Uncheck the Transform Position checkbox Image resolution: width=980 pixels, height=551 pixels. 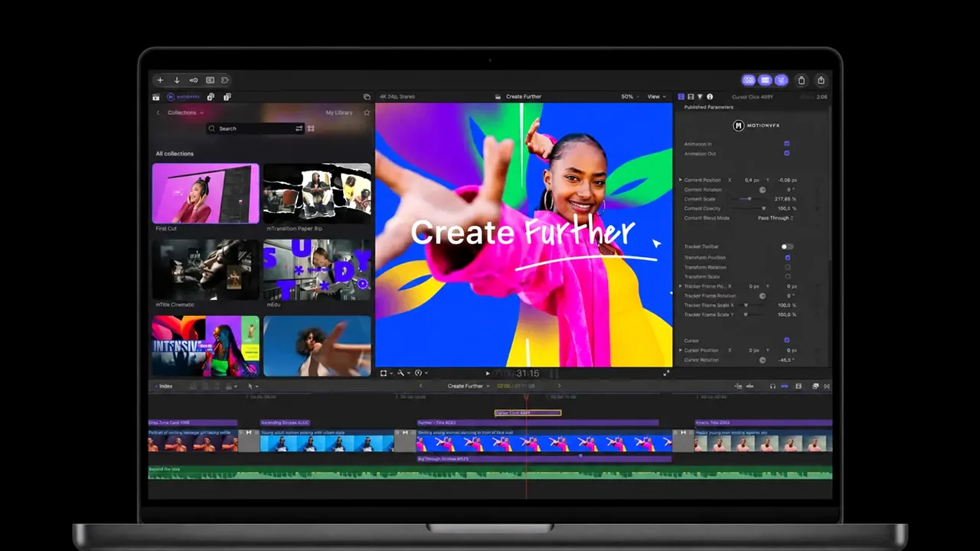click(x=787, y=258)
